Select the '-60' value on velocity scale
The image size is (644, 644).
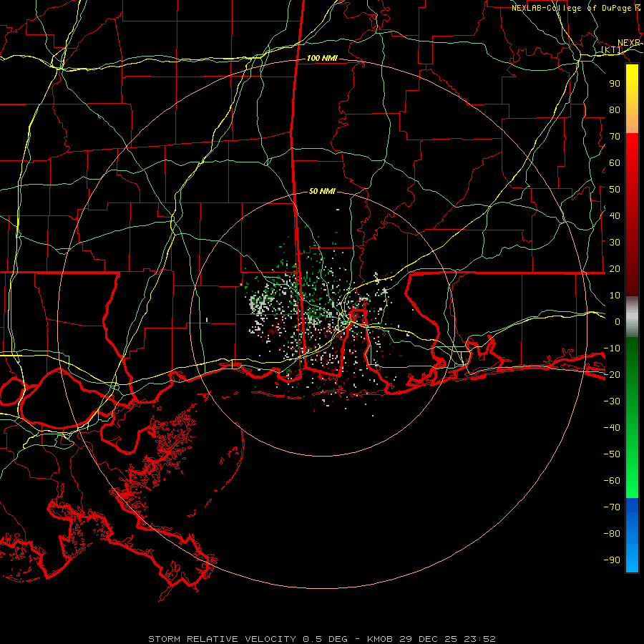[x=612, y=481]
